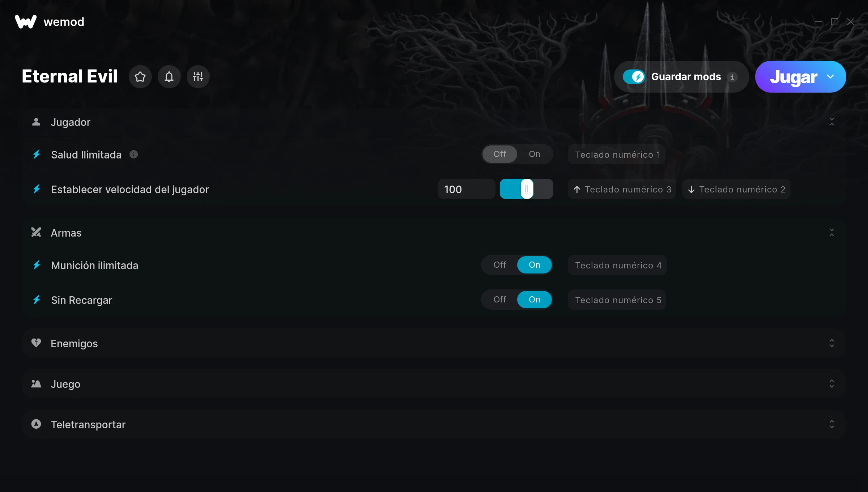Turn on Salud Ilimitada
Screen dimensions: 868x492
[534, 154]
